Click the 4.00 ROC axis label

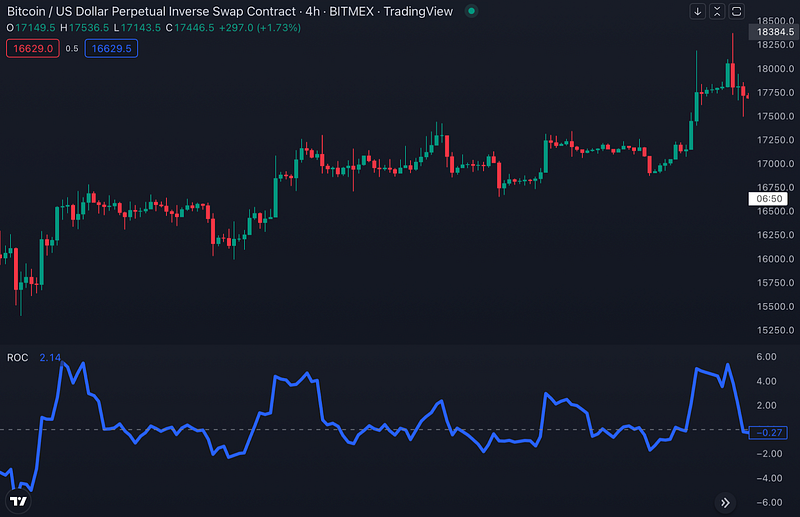766,381
